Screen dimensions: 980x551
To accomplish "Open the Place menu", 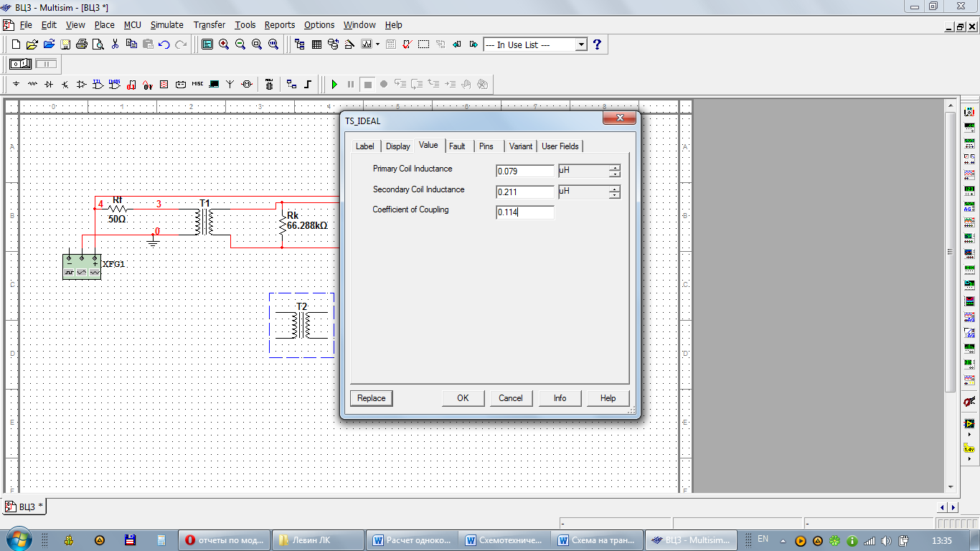I will pos(104,24).
